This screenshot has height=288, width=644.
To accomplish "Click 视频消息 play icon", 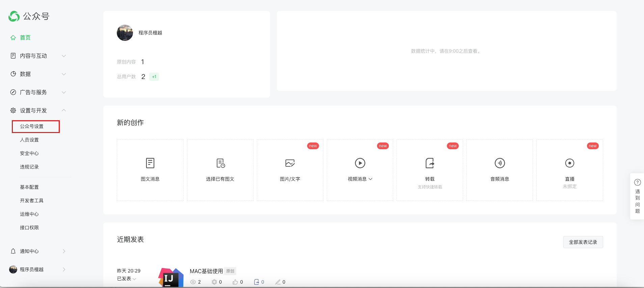I will tap(360, 163).
